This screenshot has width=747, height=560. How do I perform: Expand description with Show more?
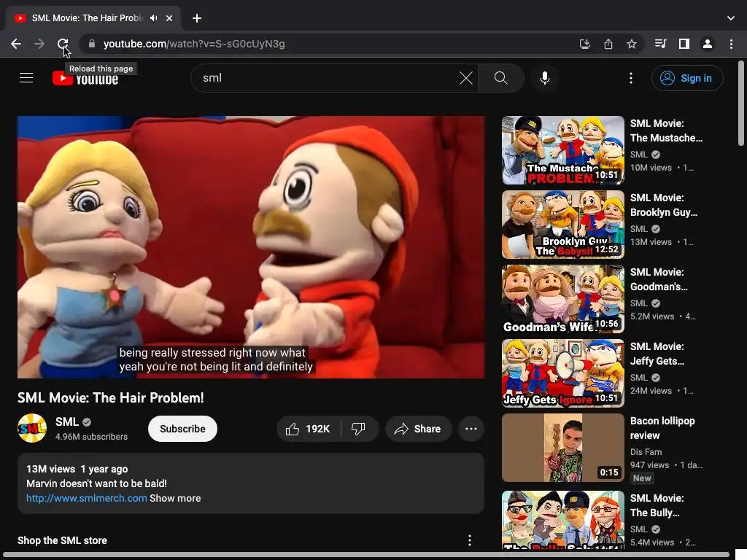click(x=175, y=498)
